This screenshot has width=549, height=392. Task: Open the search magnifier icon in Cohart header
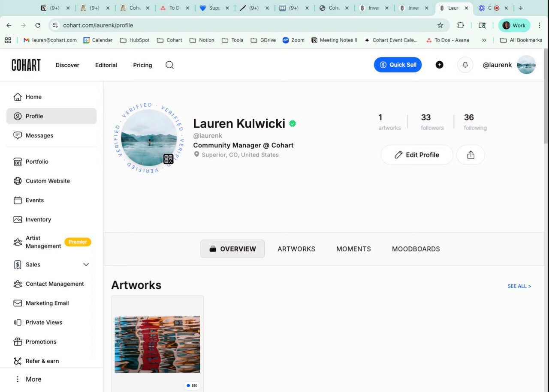pos(170,65)
